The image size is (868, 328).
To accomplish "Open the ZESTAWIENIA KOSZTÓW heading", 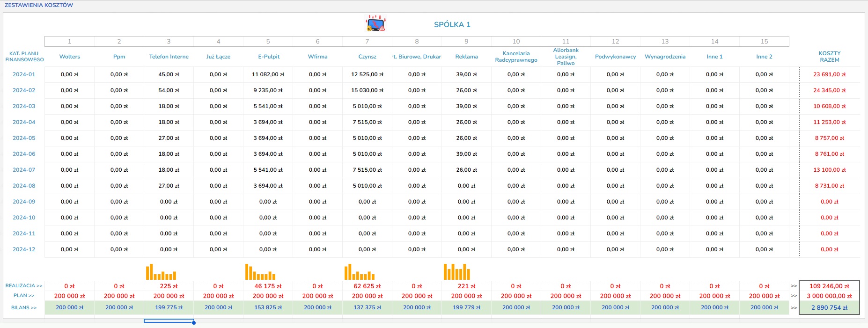I will [39, 5].
